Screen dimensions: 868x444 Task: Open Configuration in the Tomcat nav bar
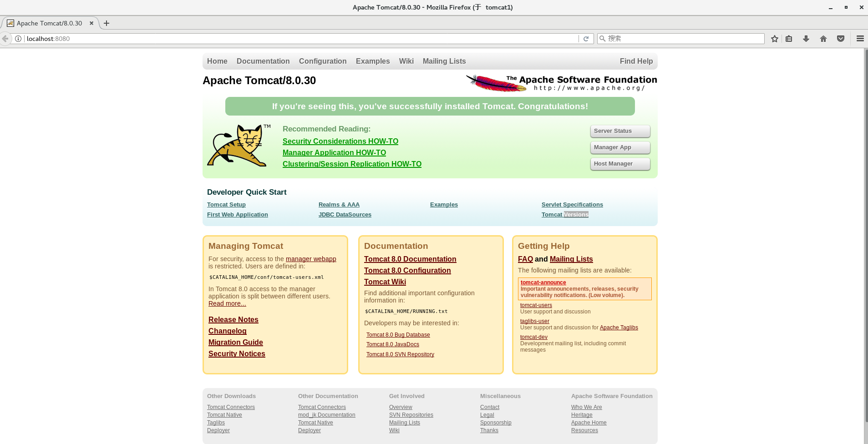(x=323, y=61)
